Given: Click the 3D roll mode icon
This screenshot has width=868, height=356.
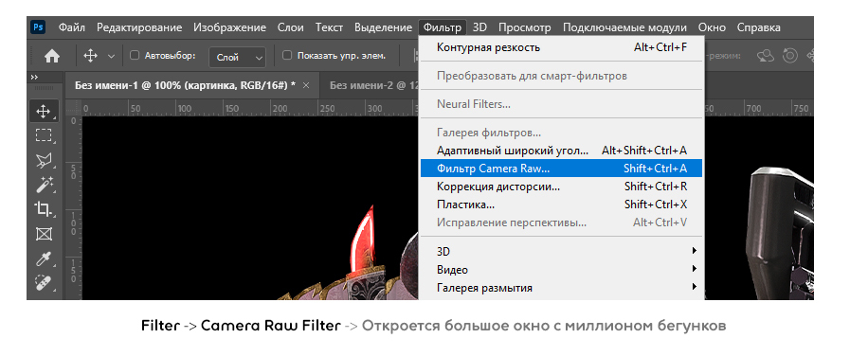Looking at the screenshot, I should point(790,56).
